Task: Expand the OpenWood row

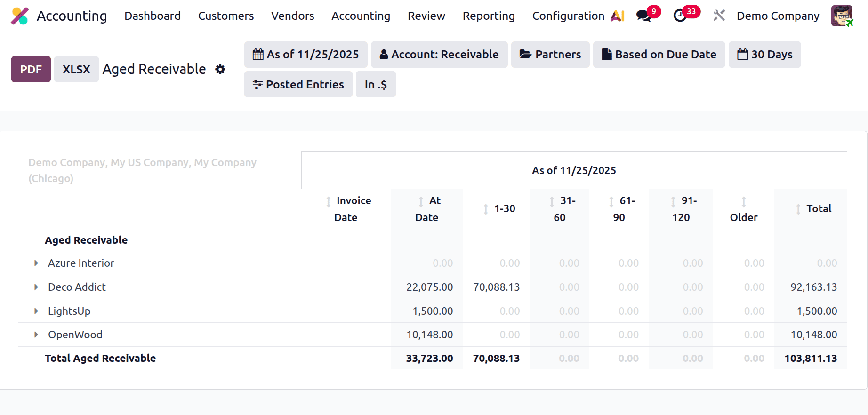Action: tap(36, 335)
